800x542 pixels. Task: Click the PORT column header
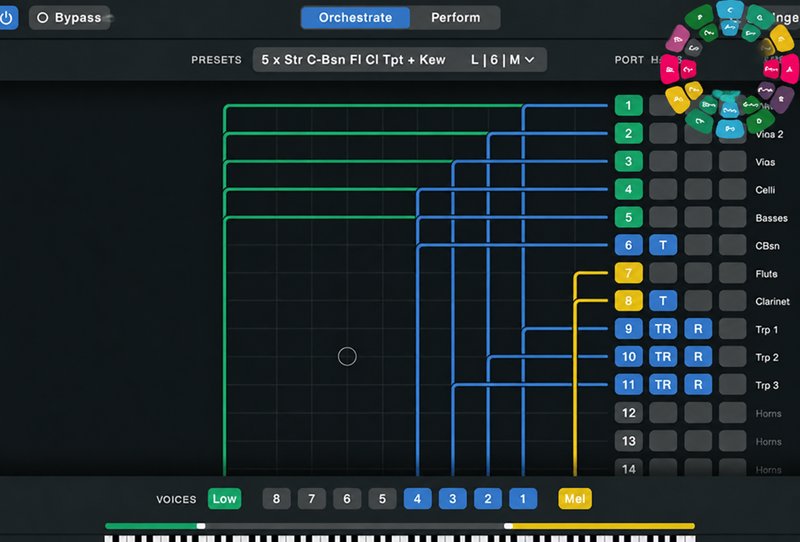629,60
